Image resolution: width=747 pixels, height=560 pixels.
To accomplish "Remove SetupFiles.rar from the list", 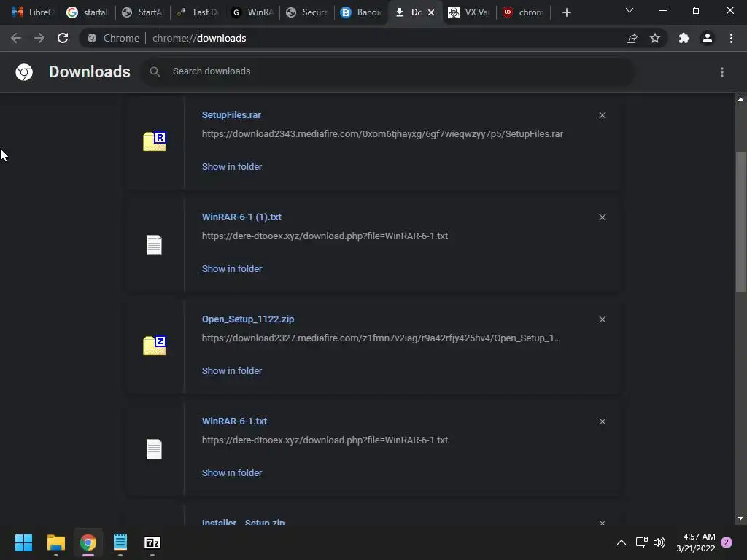I will [602, 115].
